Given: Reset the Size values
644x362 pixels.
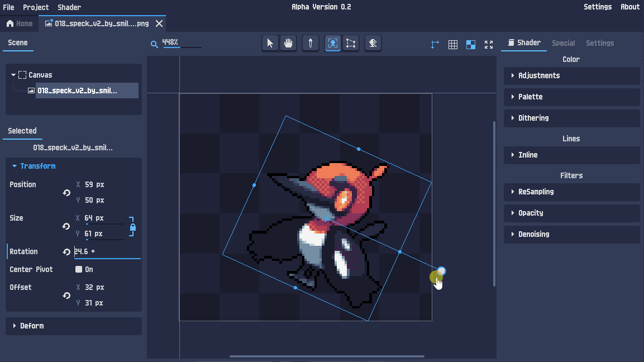Looking at the screenshot, I should [x=66, y=226].
